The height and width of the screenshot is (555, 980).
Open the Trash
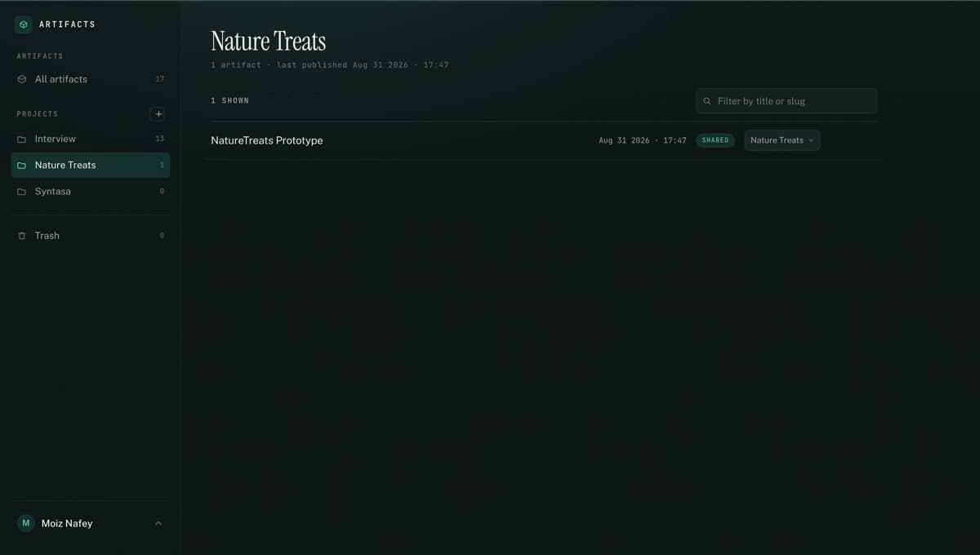point(91,235)
